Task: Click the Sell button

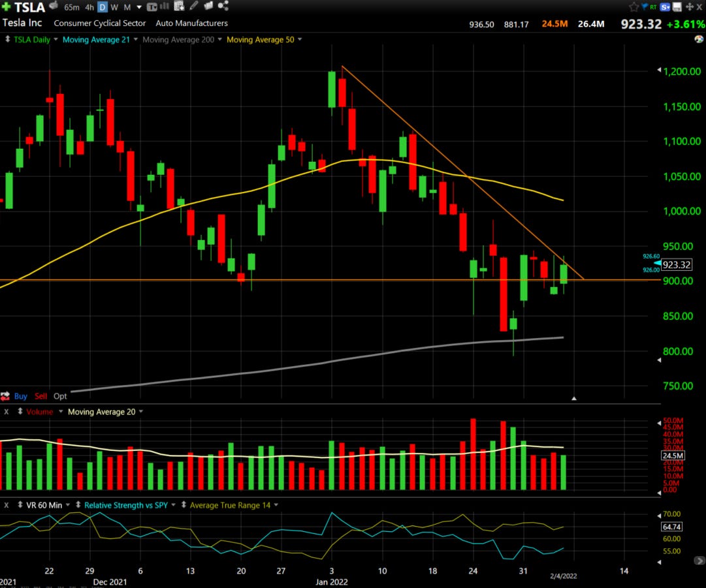Action: click(x=40, y=396)
